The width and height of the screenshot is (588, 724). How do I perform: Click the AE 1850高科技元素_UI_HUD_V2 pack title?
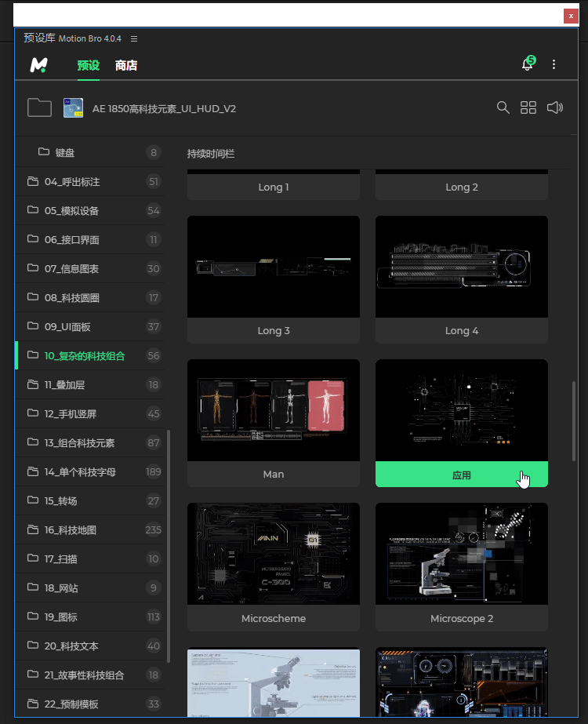[x=164, y=108]
